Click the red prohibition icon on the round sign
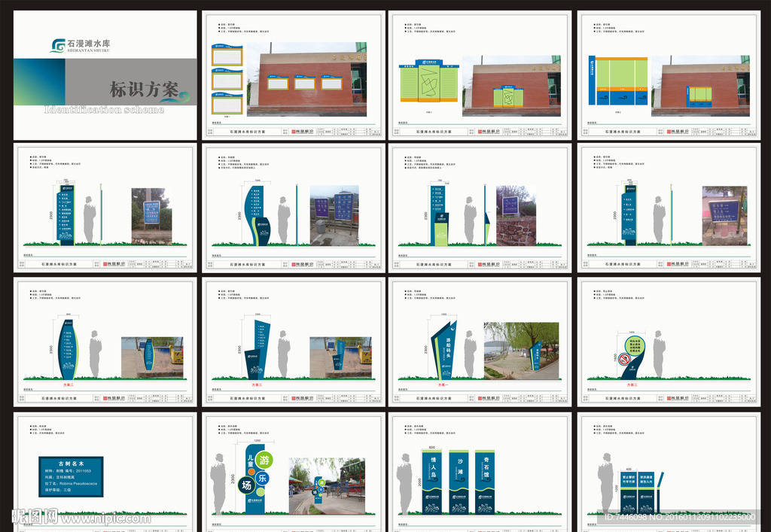Image resolution: width=771 pixels, height=532 pixels. pos(625,360)
